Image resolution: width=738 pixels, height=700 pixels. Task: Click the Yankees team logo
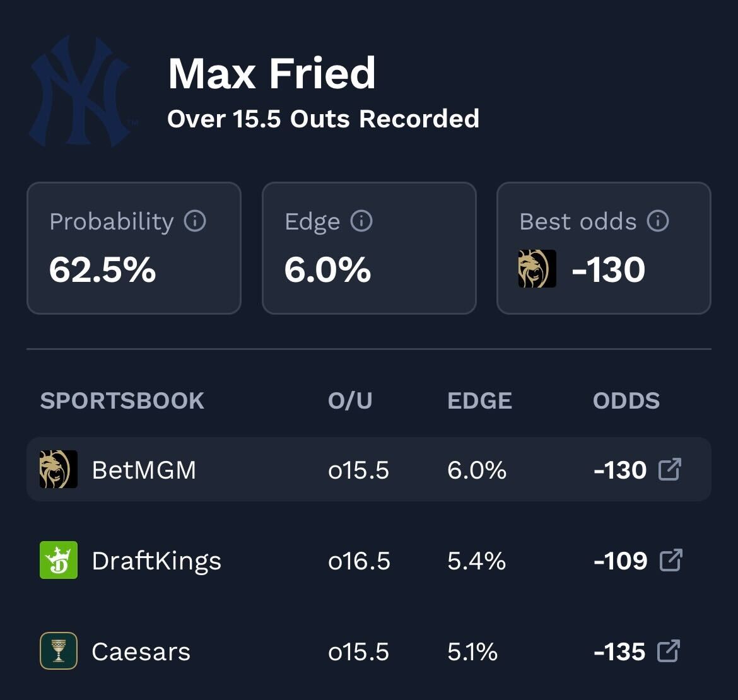pos(80,91)
